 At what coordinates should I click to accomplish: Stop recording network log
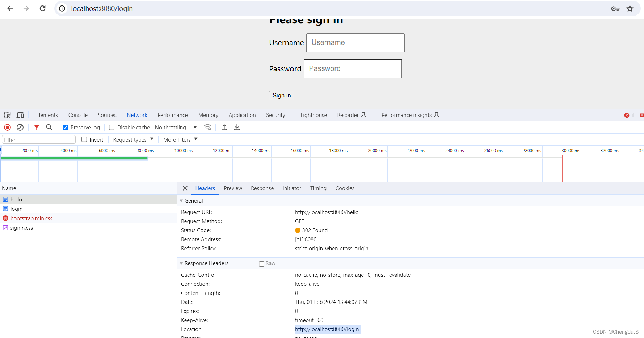click(7, 127)
